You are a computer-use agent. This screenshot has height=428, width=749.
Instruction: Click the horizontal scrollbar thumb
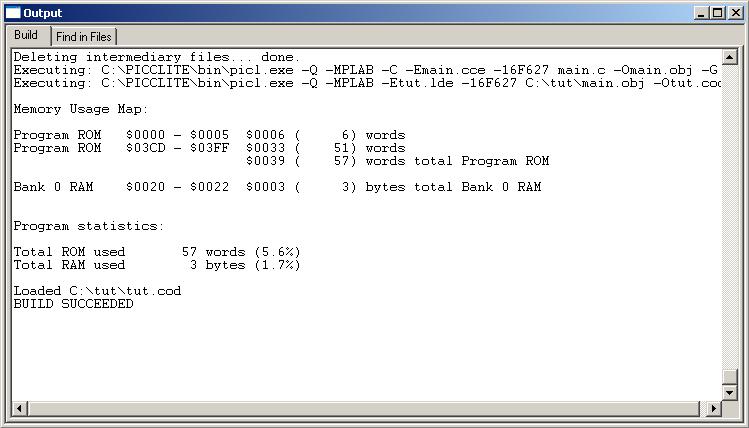(364, 408)
